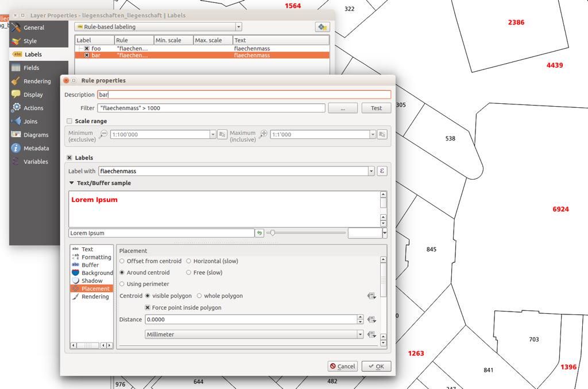Click data-defined override for distance unit
This screenshot has width=588, height=389.
[372, 334]
